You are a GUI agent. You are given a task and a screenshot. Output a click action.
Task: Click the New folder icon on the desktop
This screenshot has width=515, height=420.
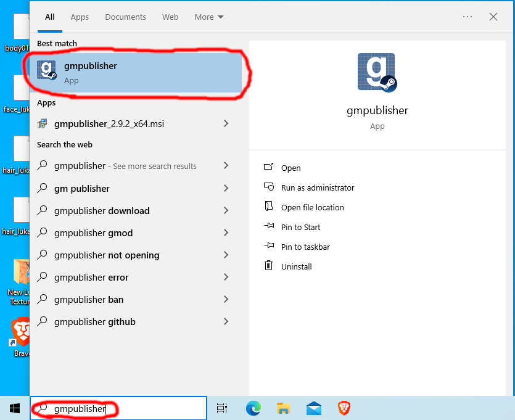[x=21, y=271]
